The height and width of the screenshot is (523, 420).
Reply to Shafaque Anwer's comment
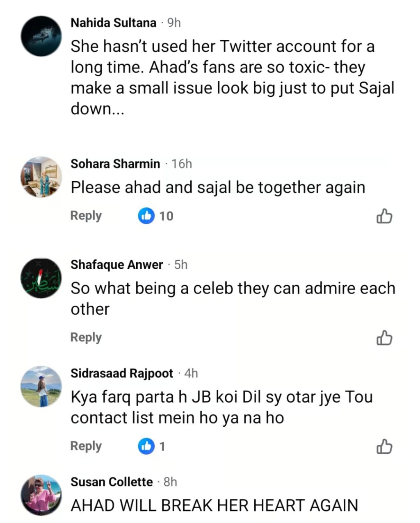[x=86, y=337]
